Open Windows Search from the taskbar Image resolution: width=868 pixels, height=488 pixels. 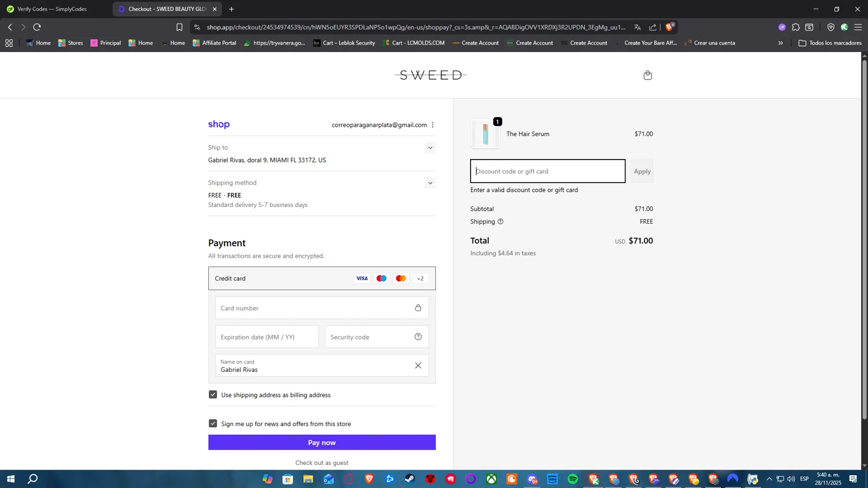[x=33, y=479]
